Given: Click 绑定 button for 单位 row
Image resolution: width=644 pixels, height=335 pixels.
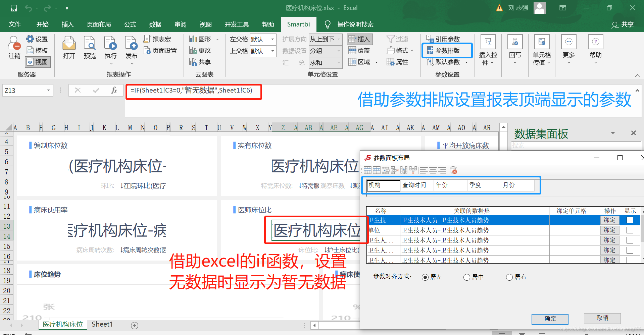Looking at the screenshot, I should click(x=609, y=230).
